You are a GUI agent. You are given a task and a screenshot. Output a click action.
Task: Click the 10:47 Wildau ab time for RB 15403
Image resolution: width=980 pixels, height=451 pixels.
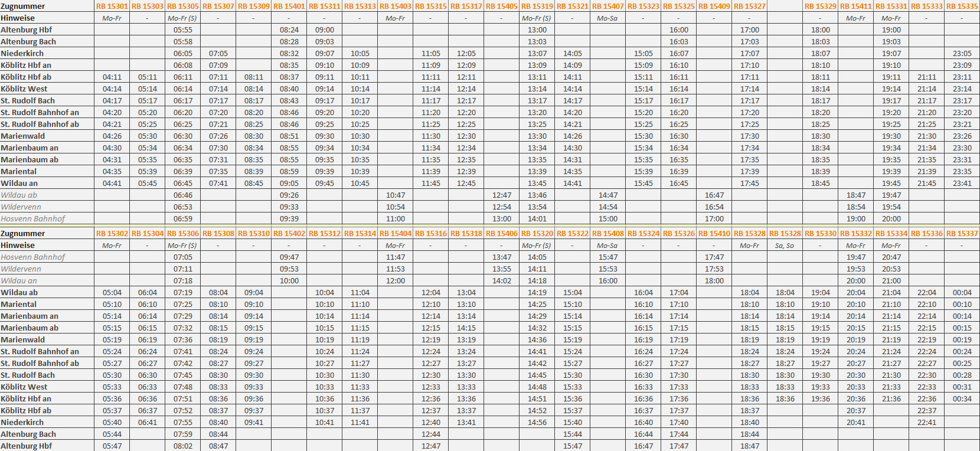[396, 195]
